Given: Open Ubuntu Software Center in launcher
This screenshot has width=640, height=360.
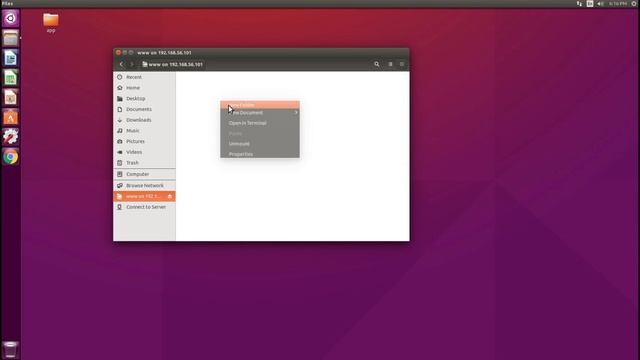Looking at the screenshot, I should point(11,117).
